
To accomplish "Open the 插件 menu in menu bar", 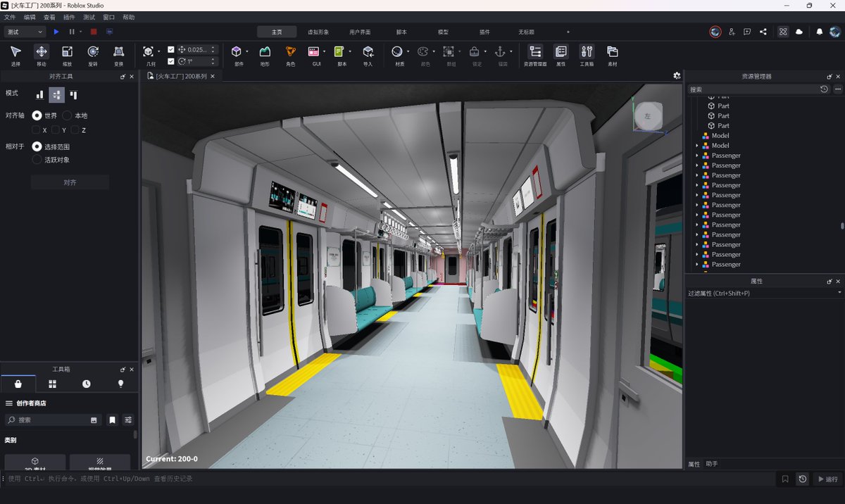I will tap(69, 17).
